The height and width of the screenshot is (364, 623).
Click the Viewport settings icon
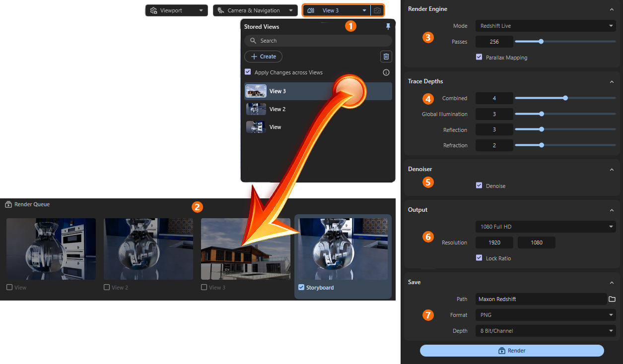coord(153,10)
